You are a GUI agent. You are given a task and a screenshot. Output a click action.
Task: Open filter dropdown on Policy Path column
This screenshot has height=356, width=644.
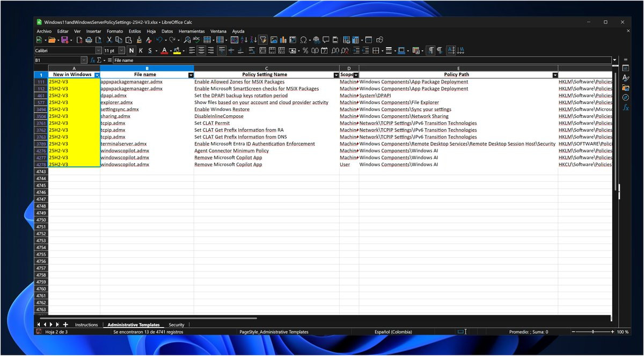[x=555, y=75]
